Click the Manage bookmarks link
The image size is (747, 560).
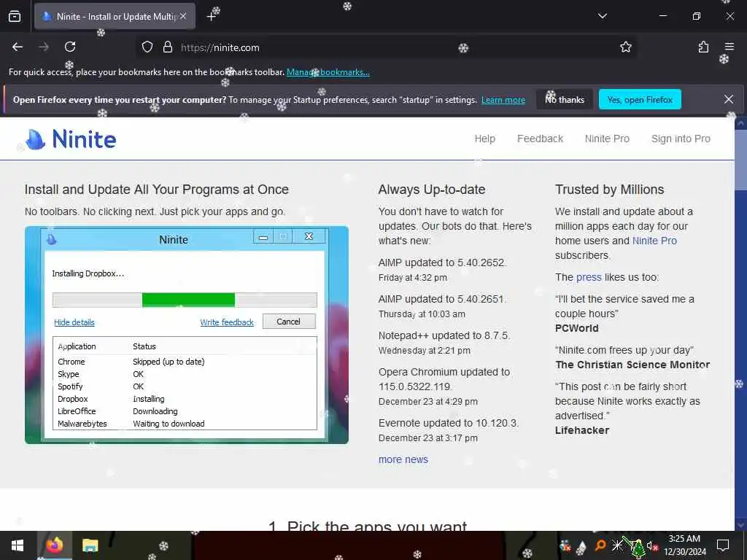328,72
